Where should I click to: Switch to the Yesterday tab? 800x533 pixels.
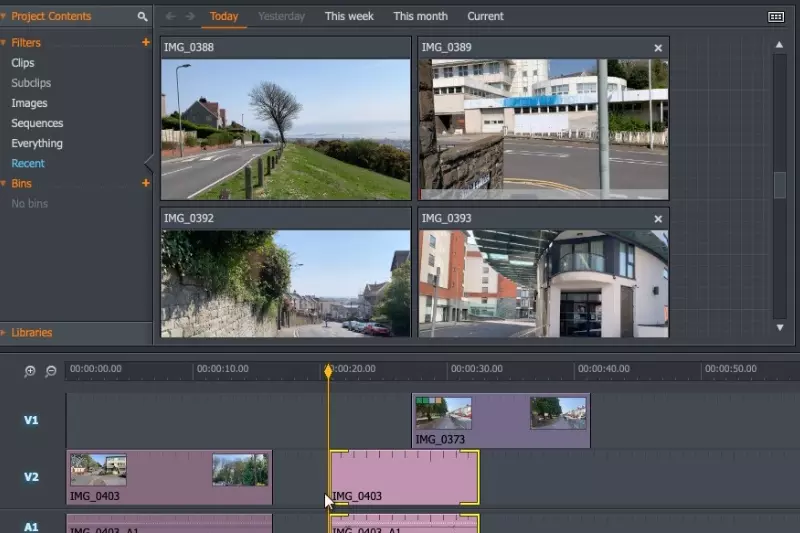(281, 16)
